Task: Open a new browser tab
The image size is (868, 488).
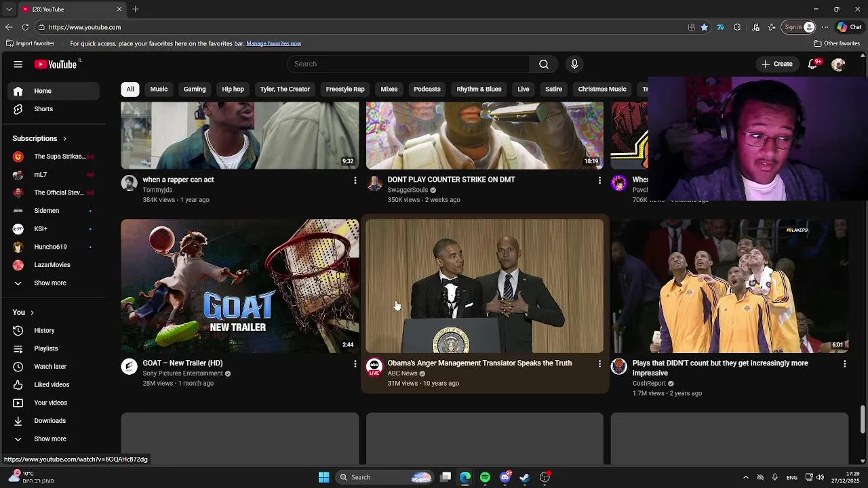Action: pyautogui.click(x=136, y=9)
